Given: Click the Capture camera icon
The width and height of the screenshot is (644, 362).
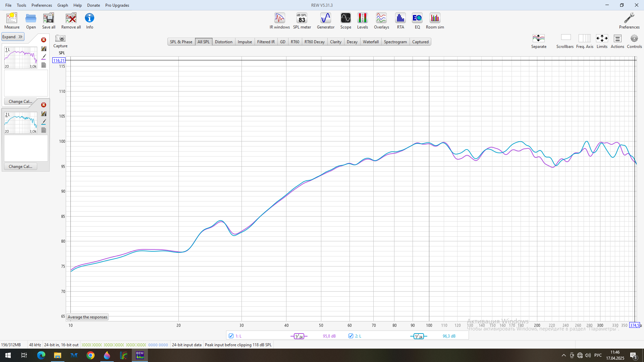Looking at the screenshot, I should pos(60,39).
